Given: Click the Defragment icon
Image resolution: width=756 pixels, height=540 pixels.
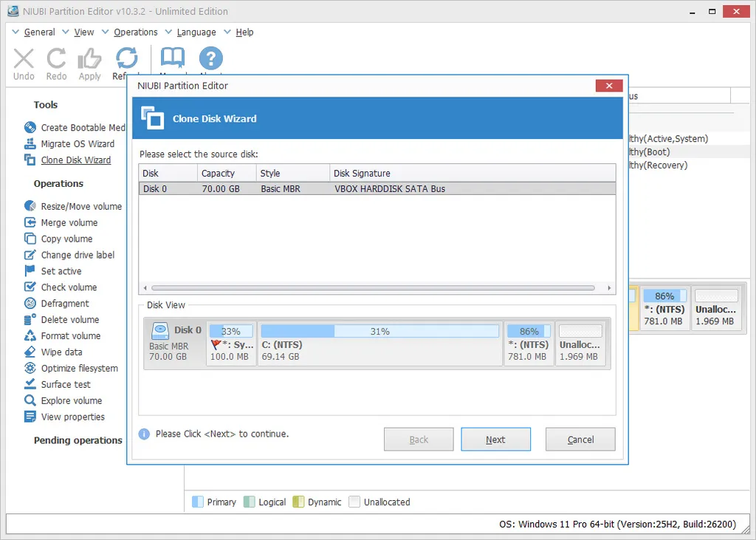Looking at the screenshot, I should [x=30, y=303].
